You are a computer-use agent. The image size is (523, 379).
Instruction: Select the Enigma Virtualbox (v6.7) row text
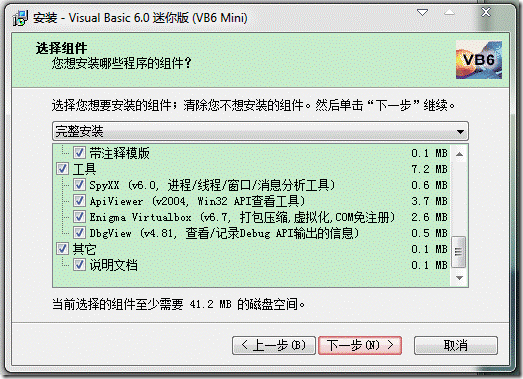click(x=242, y=217)
